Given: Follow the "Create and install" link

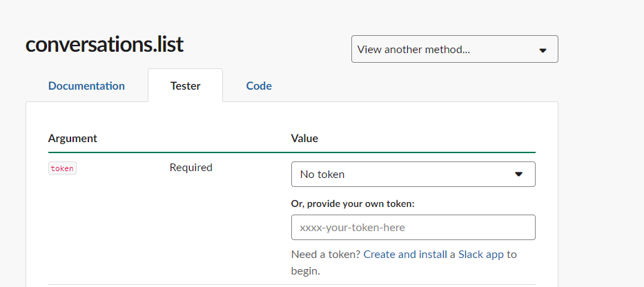Looking at the screenshot, I should pyautogui.click(x=405, y=255).
